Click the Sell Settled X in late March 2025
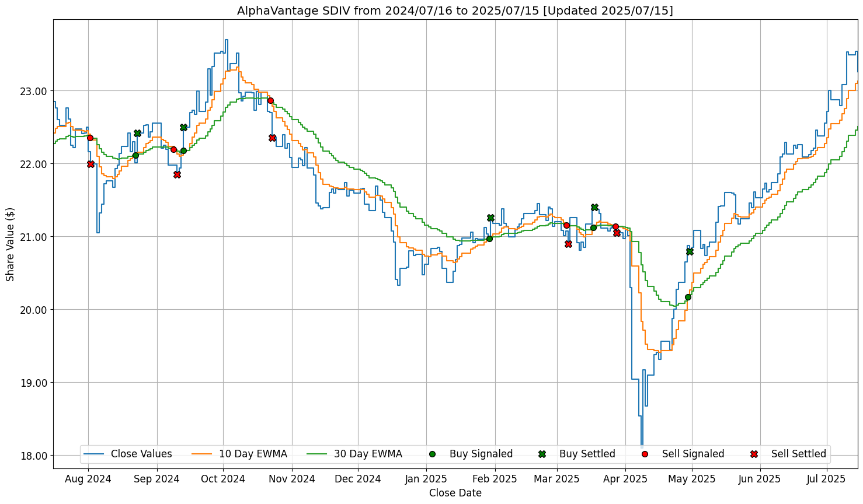863x504 pixels. [x=617, y=233]
